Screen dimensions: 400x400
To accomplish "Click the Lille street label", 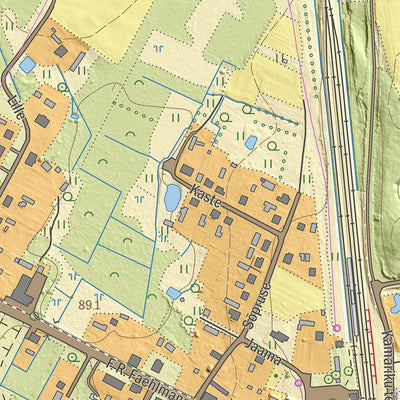I will point(17,107).
